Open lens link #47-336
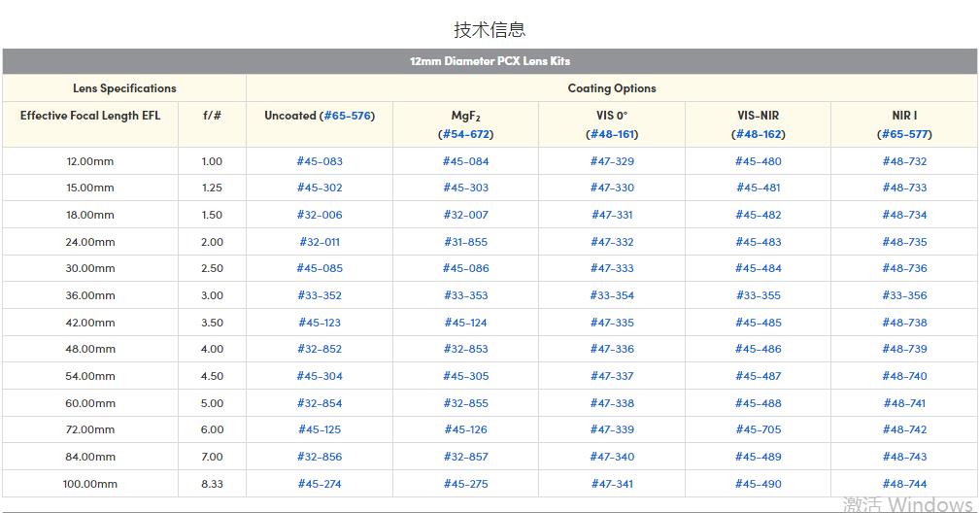The image size is (980, 513). [612, 350]
